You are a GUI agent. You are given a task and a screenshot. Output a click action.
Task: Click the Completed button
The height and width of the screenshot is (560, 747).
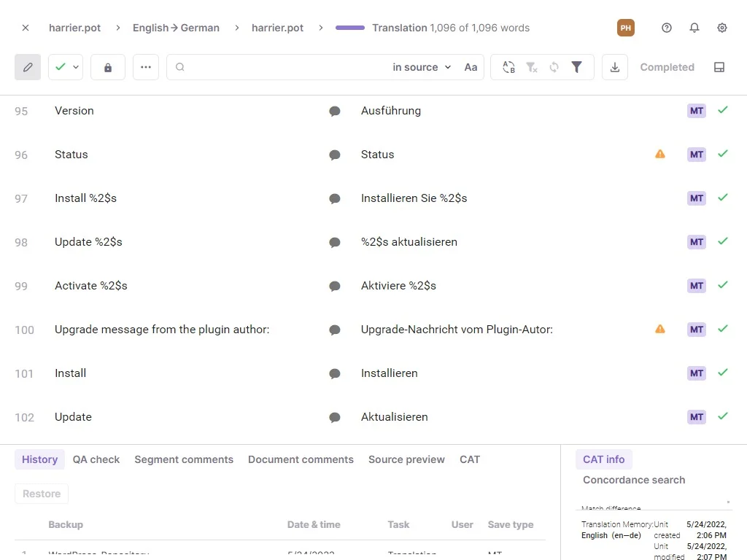coord(667,67)
